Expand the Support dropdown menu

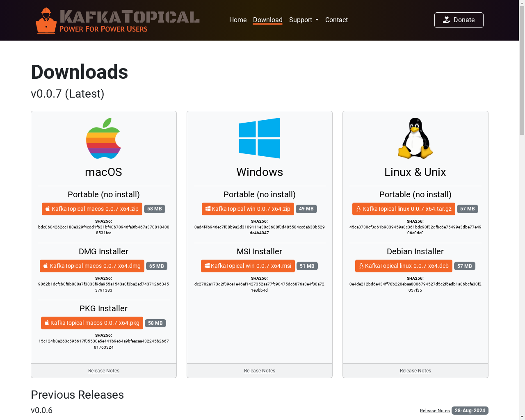(x=304, y=20)
